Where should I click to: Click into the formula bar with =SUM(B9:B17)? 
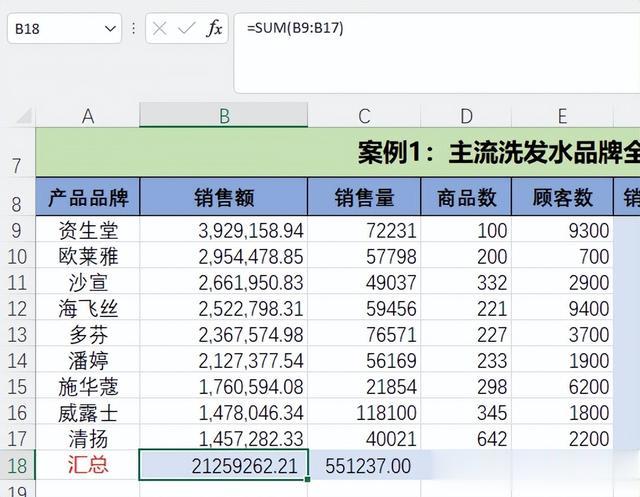[x=437, y=53]
